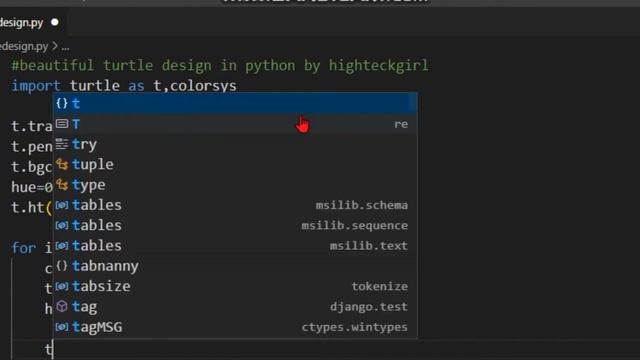Select the 'tuple' class suggestion
Image resolution: width=640 pixels, height=360 pixels.
236,164
